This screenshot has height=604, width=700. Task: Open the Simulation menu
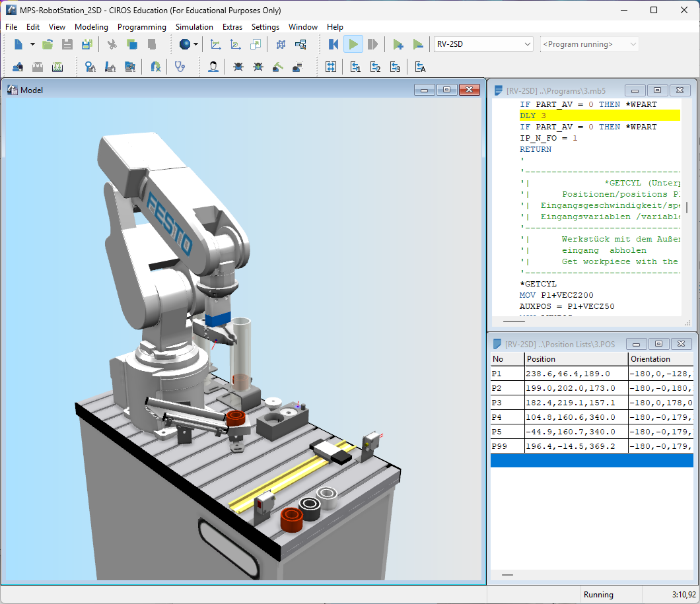(x=194, y=27)
